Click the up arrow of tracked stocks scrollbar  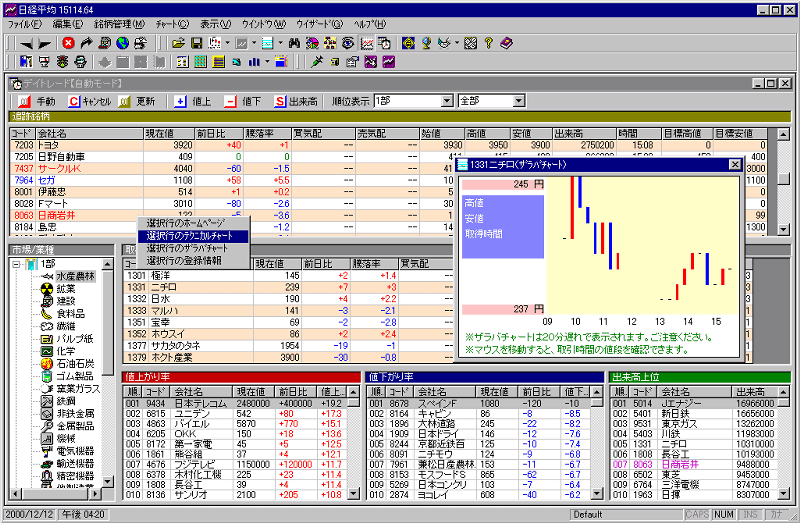(784, 134)
